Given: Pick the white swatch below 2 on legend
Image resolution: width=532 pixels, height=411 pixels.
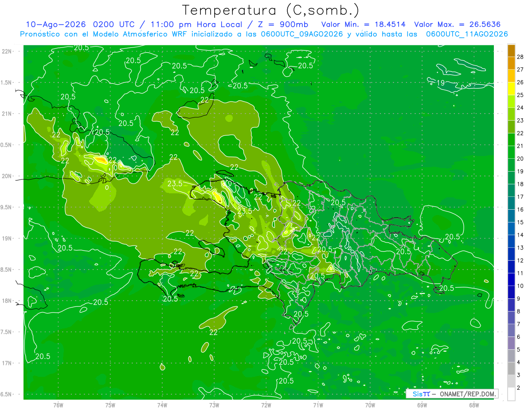Looking at the screenshot, I should (x=511, y=394).
